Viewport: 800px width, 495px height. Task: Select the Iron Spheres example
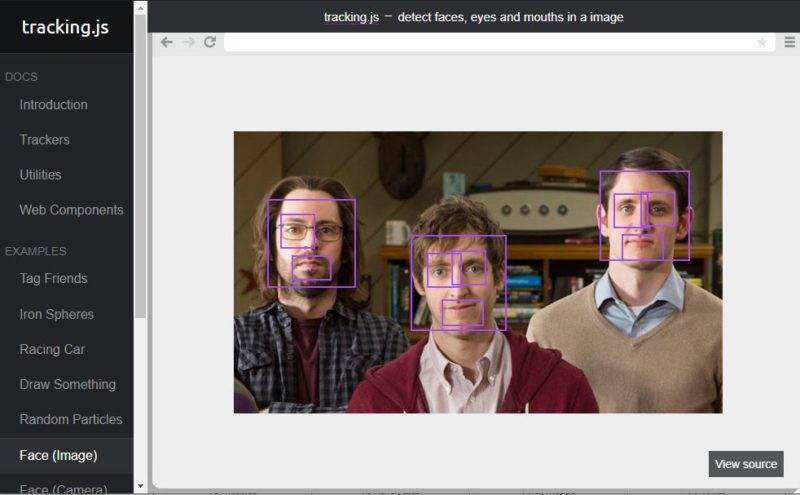pyautogui.click(x=56, y=314)
